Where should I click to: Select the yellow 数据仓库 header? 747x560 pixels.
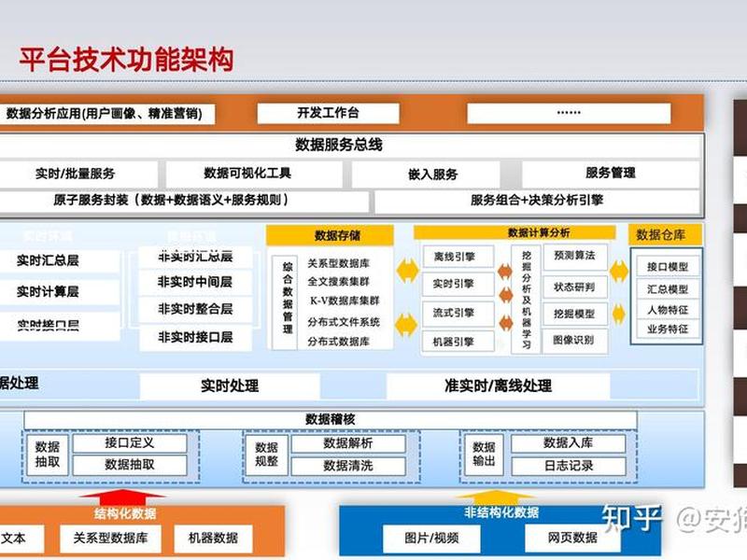665,235
